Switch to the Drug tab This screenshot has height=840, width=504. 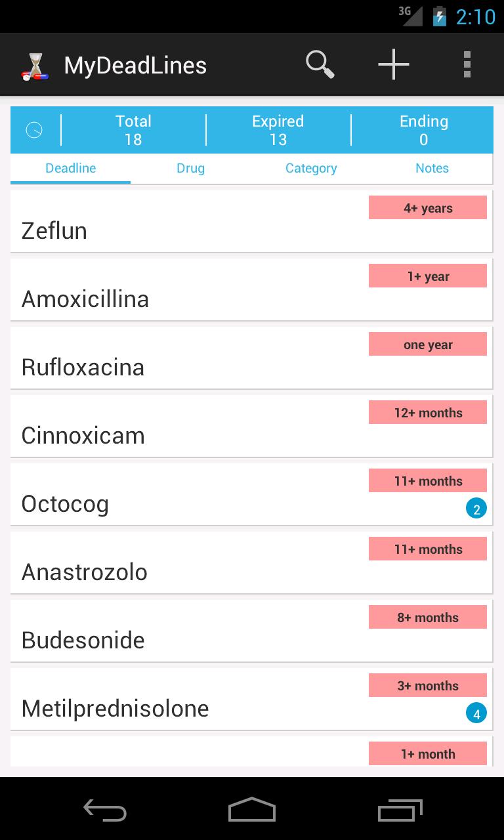tap(190, 169)
